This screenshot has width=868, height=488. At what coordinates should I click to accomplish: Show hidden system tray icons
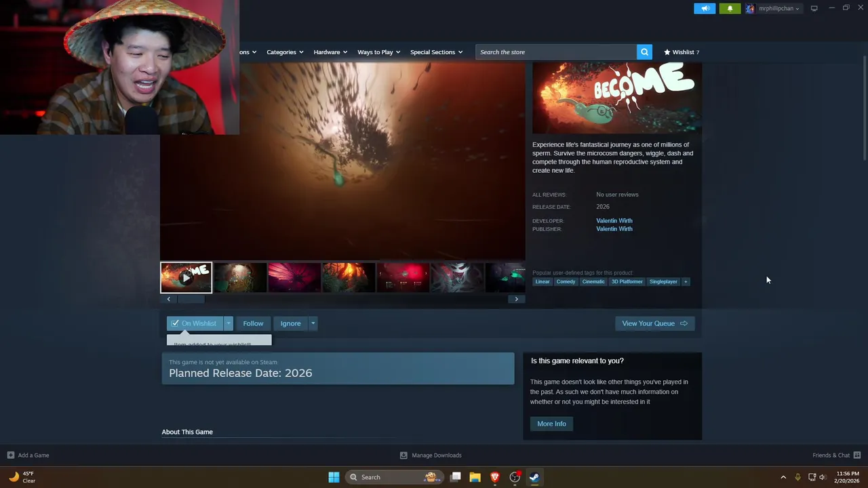coord(783,477)
